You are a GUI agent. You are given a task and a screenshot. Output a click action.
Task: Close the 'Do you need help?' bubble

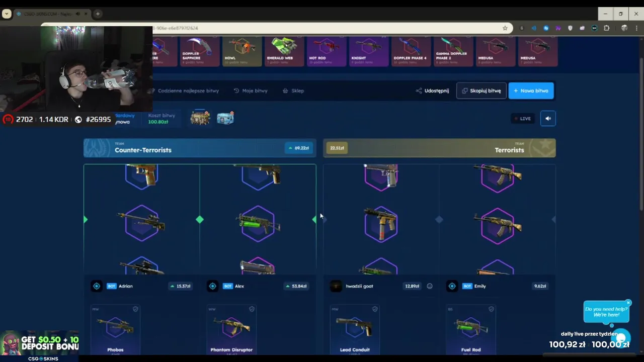[628, 303]
